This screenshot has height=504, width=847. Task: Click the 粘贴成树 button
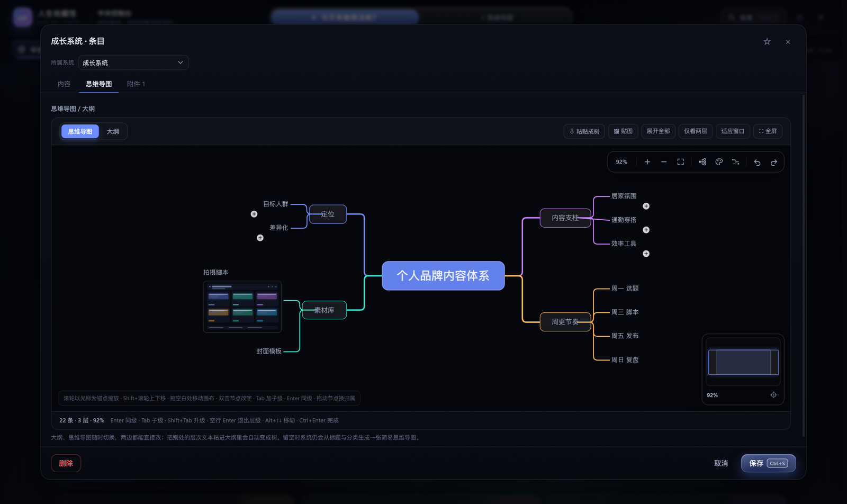pyautogui.click(x=584, y=131)
